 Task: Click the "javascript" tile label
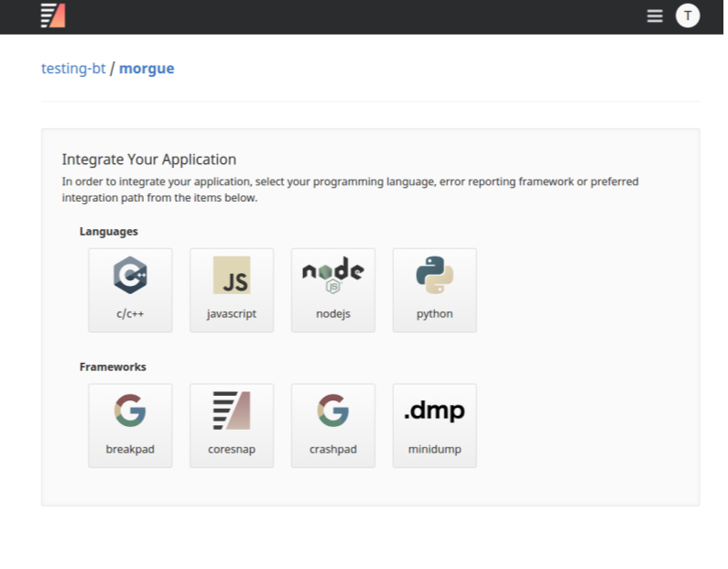tap(232, 313)
